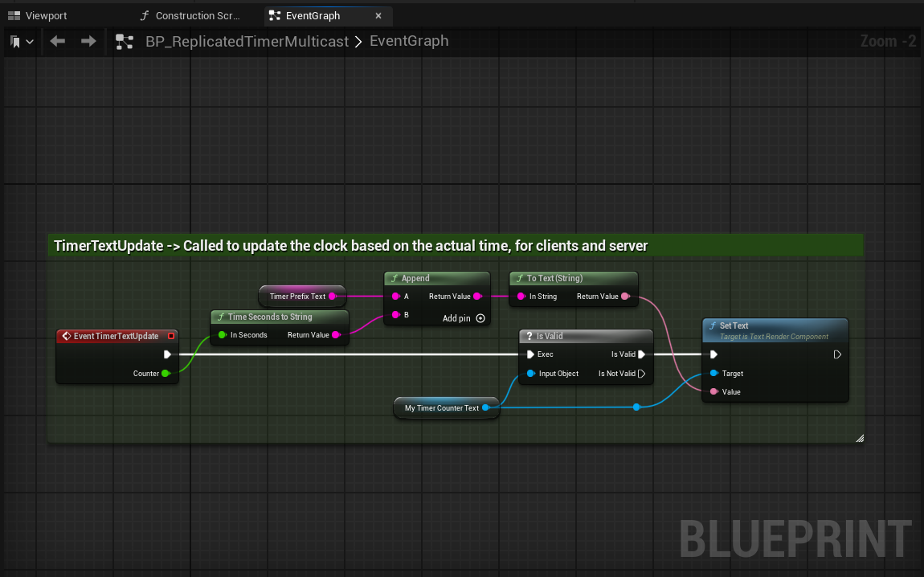Switch to the Viewport tab
The image size is (924, 577).
point(38,16)
